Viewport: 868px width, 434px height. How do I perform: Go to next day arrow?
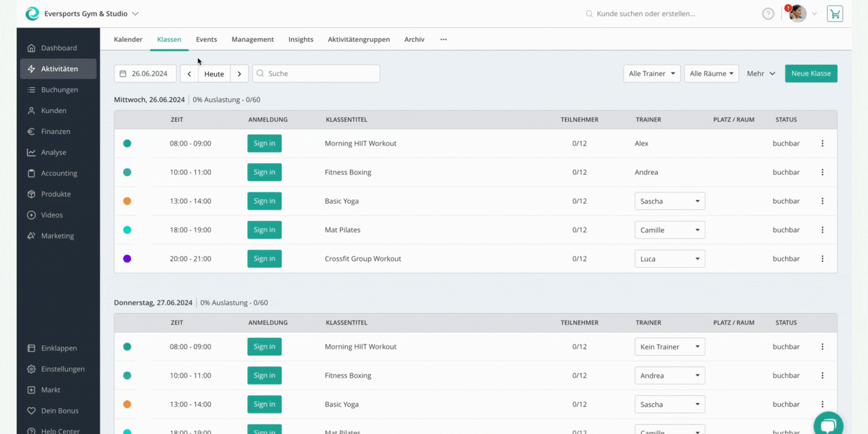(240, 73)
